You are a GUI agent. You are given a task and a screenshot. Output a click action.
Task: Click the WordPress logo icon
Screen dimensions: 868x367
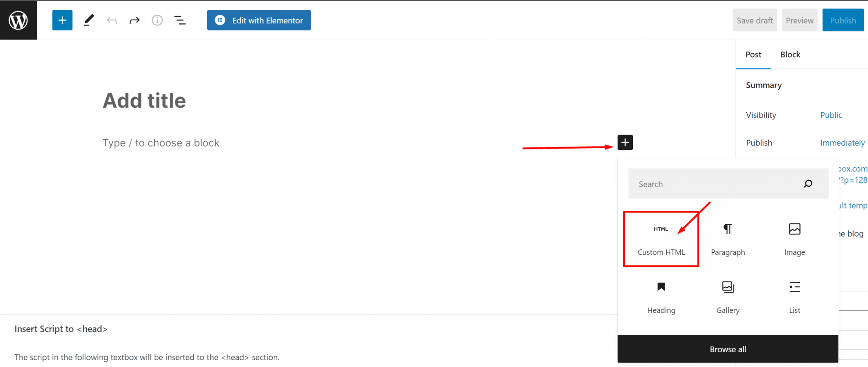point(18,20)
